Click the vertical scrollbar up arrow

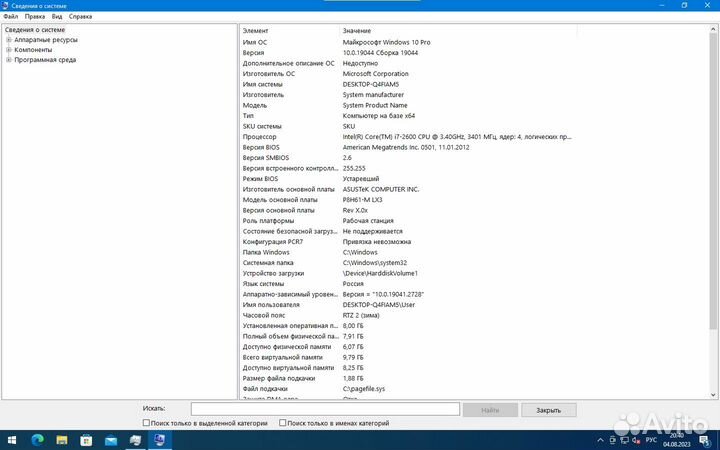point(713,29)
